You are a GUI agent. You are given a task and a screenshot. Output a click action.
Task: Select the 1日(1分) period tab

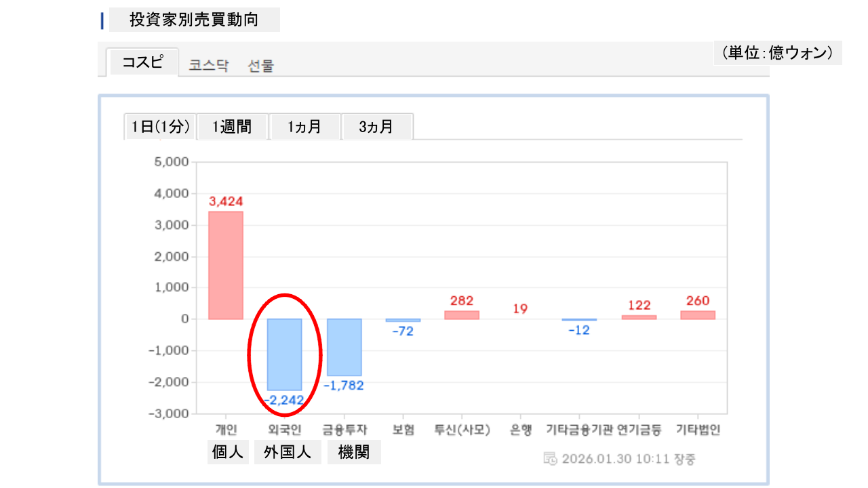click(x=160, y=127)
